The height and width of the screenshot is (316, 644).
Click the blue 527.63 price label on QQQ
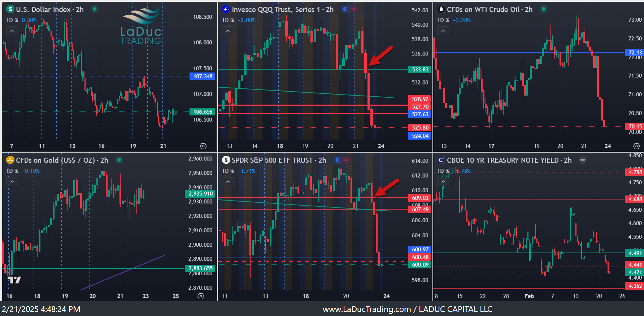click(x=420, y=114)
